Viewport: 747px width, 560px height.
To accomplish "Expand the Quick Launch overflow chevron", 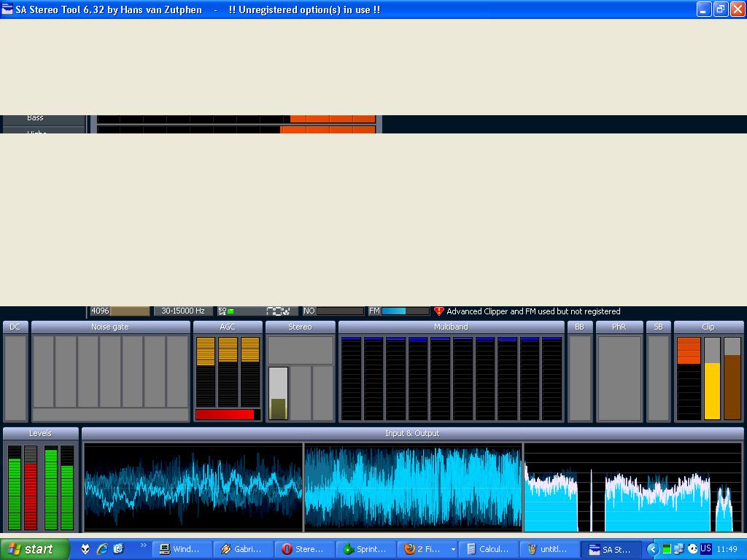I will [143, 545].
